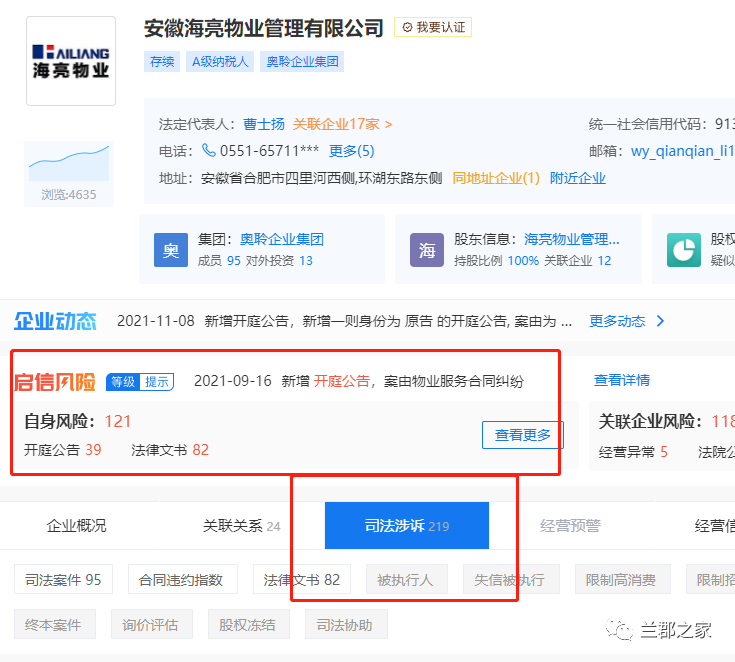Click the 等级 提示 risk level badge
The image size is (735, 662).
pos(140,382)
